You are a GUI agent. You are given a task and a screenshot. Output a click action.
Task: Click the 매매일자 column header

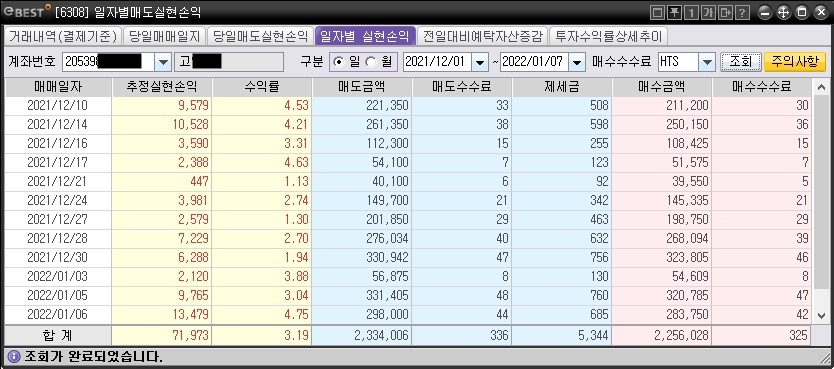tap(58, 87)
